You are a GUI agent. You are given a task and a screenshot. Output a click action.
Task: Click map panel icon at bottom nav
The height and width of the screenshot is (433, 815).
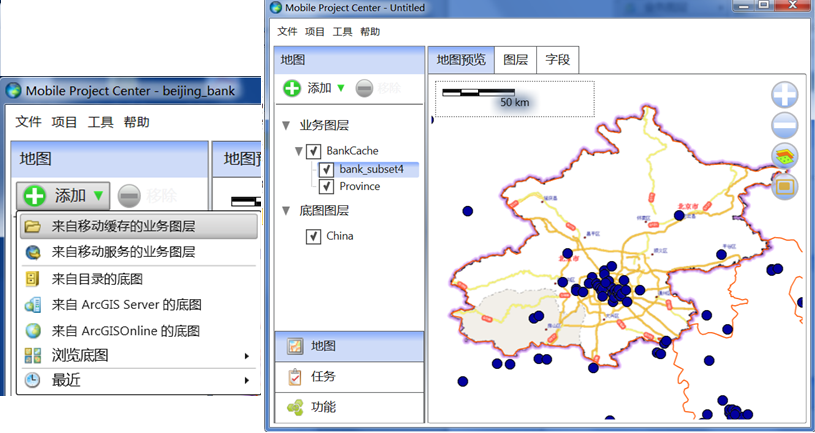(295, 347)
